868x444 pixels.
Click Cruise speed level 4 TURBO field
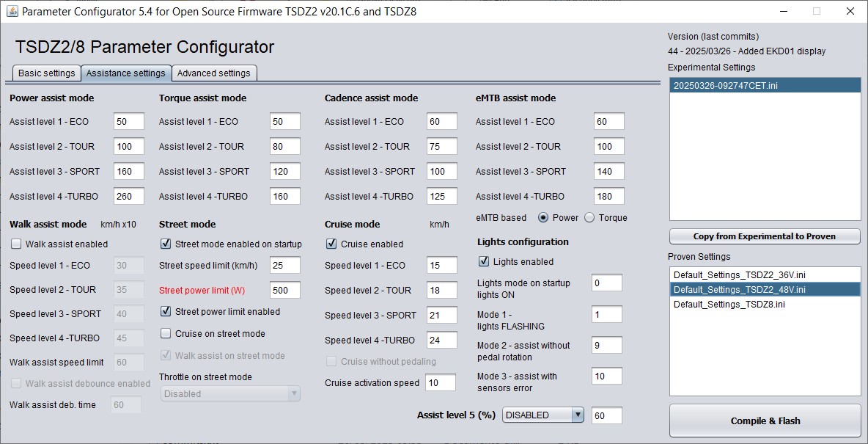tap(442, 341)
